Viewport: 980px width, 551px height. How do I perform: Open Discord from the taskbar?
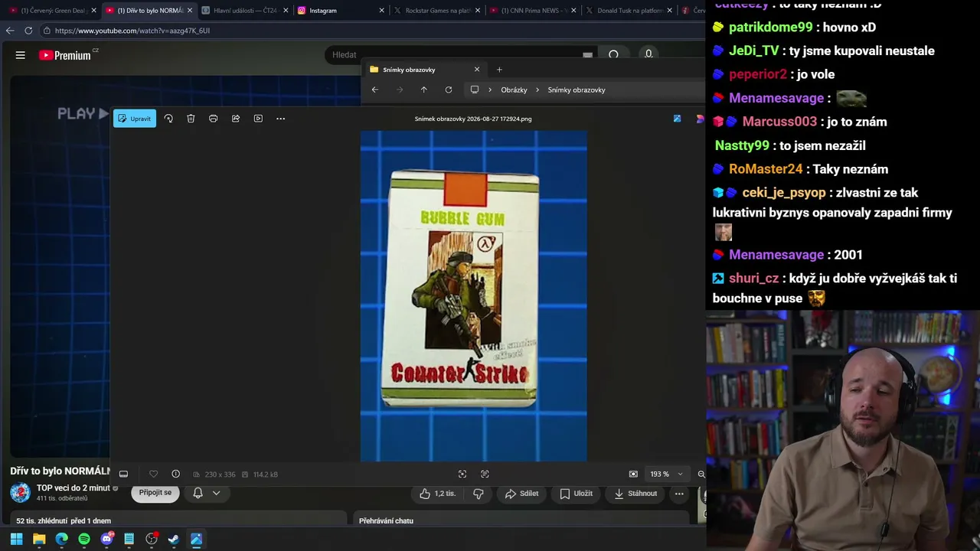point(106,539)
